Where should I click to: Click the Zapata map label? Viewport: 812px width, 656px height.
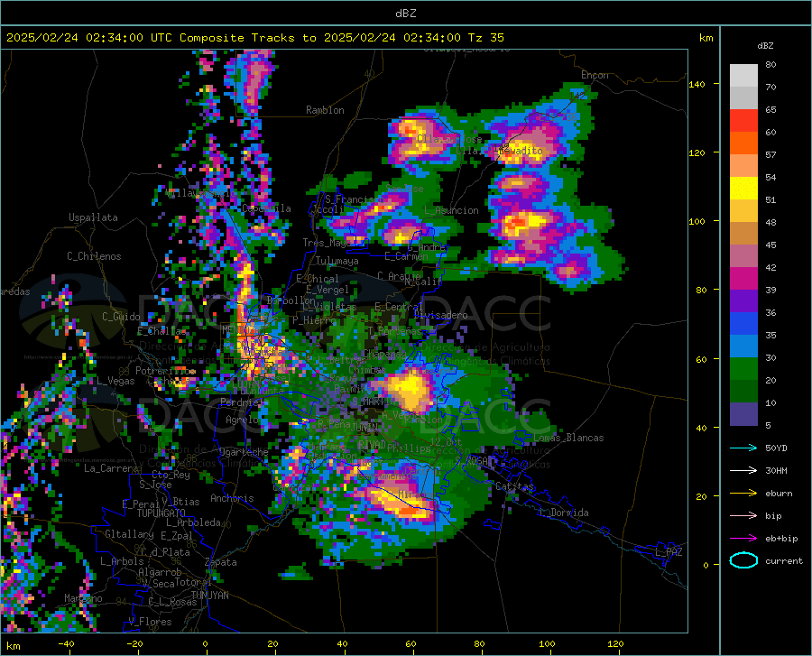point(221,562)
